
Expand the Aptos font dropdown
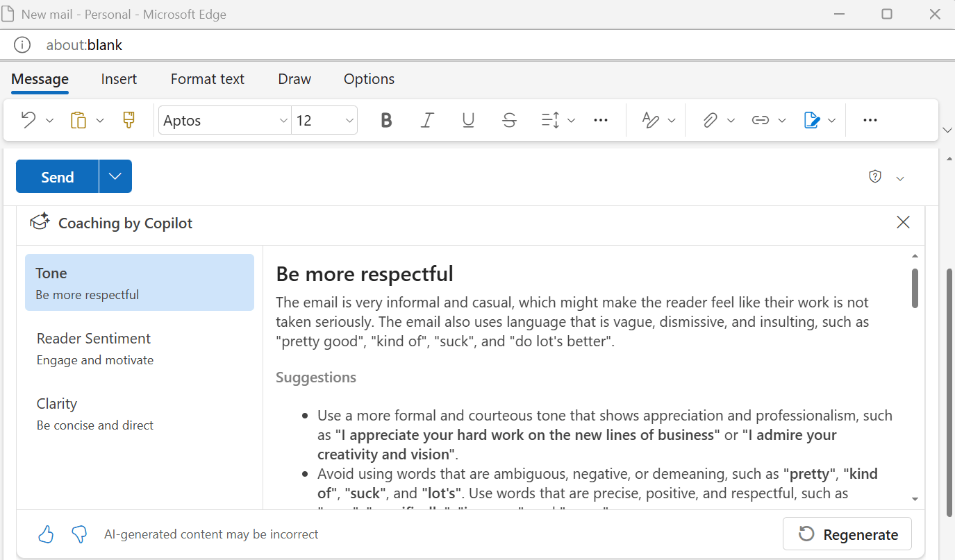(283, 120)
